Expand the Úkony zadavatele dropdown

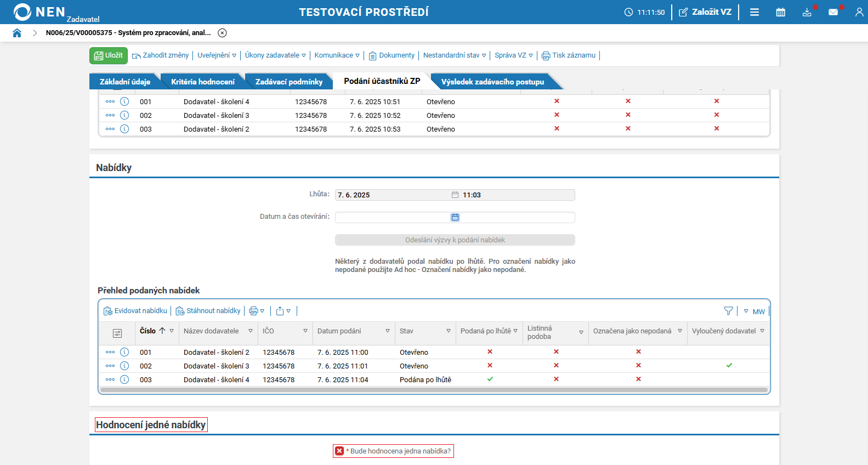[275, 55]
